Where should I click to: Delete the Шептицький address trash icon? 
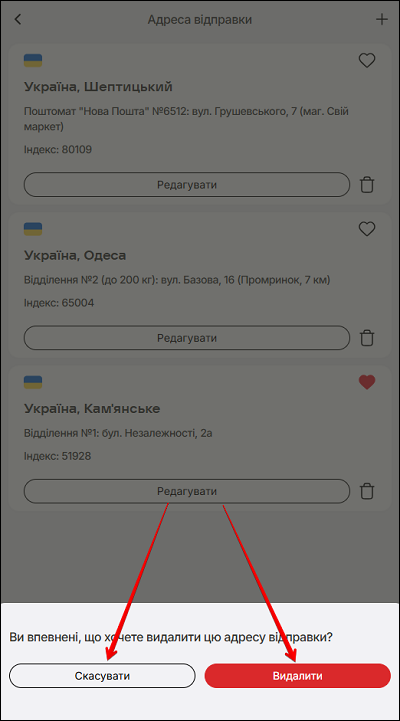coord(367,185)
